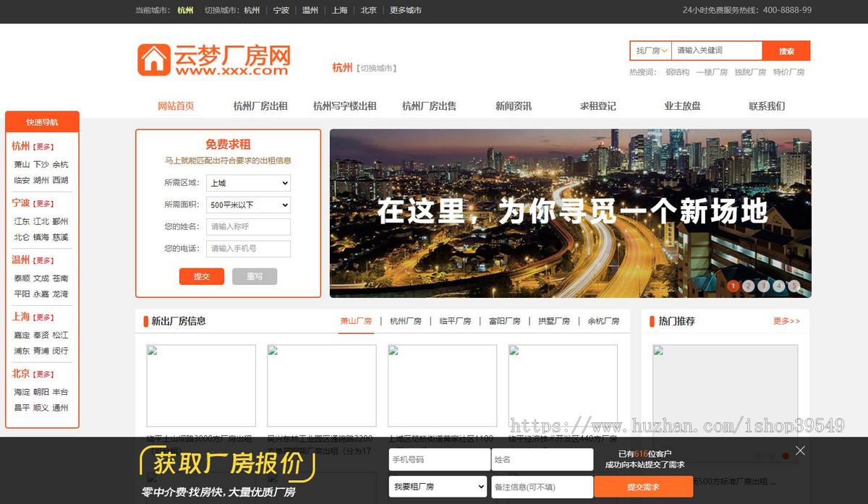Open 下沙 in the quick navigation
Screen dimensions: 868x504
point(41,164)
